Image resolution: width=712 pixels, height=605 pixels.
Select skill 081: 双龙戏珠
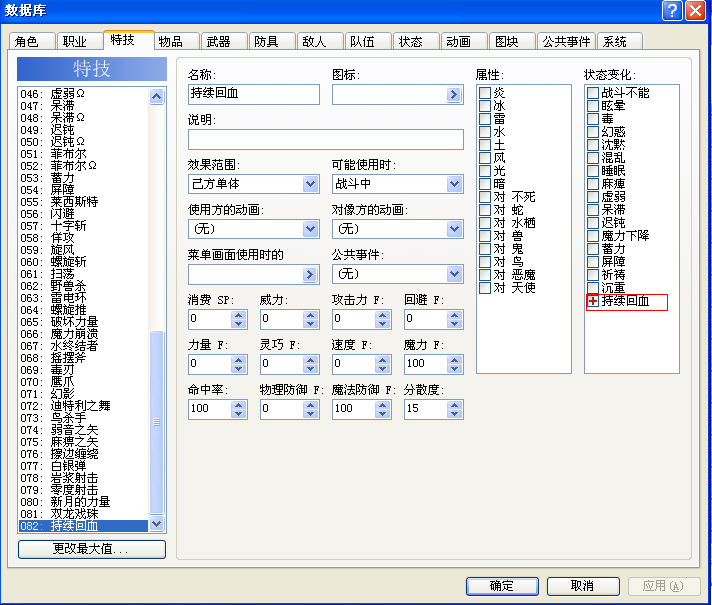coord(83,514)
